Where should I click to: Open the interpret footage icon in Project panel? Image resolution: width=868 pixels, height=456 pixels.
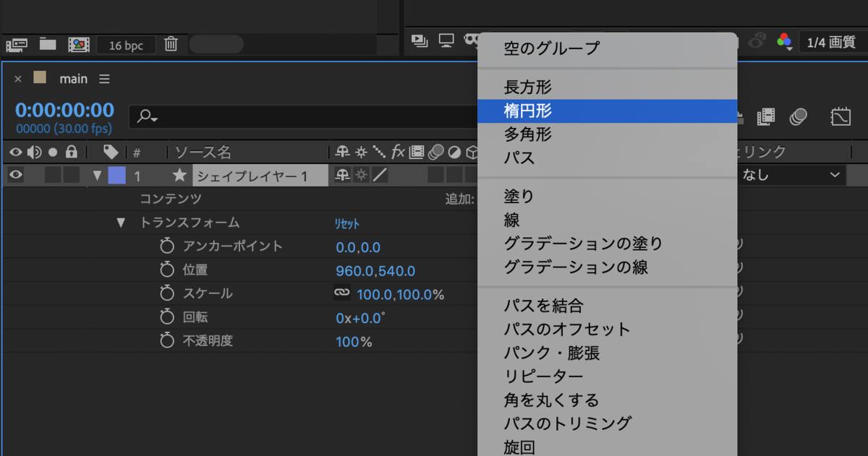[16, 44]
